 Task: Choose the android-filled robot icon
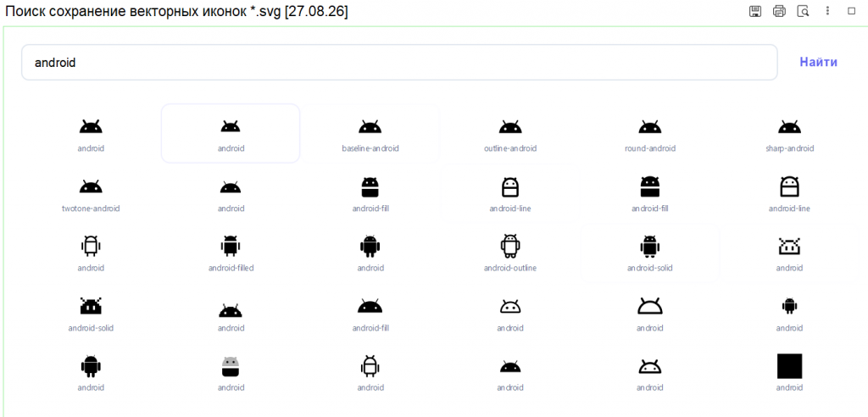[x=231, y=247]
